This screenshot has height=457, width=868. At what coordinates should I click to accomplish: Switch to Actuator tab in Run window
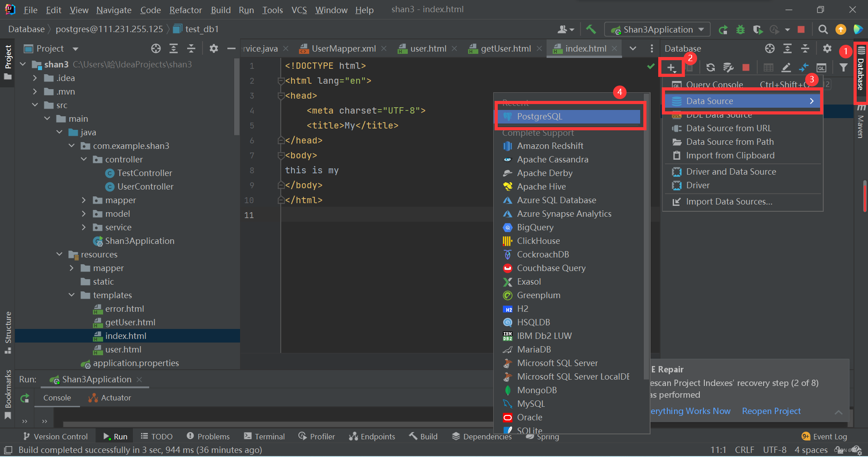110,398
